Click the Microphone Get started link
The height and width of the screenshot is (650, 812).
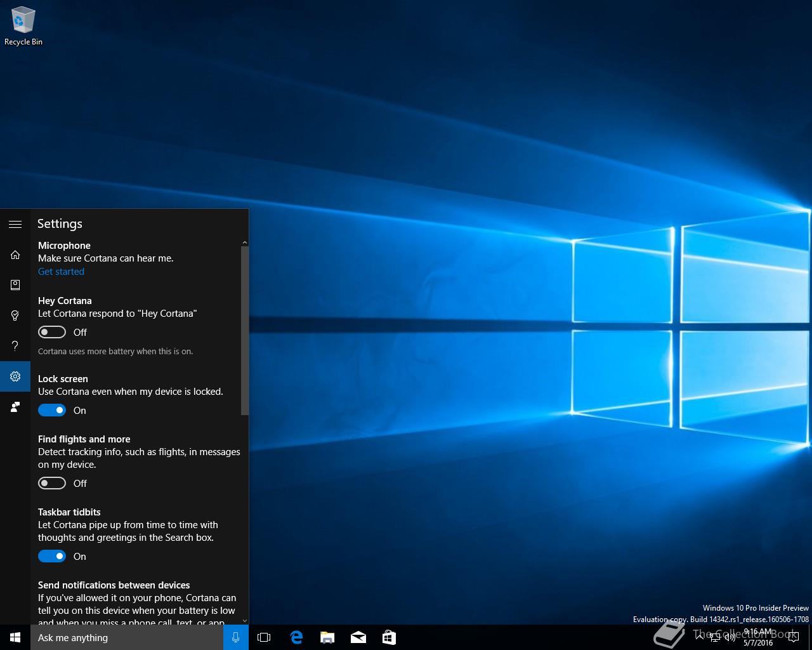pyautogui.click(x=61, y=271)
